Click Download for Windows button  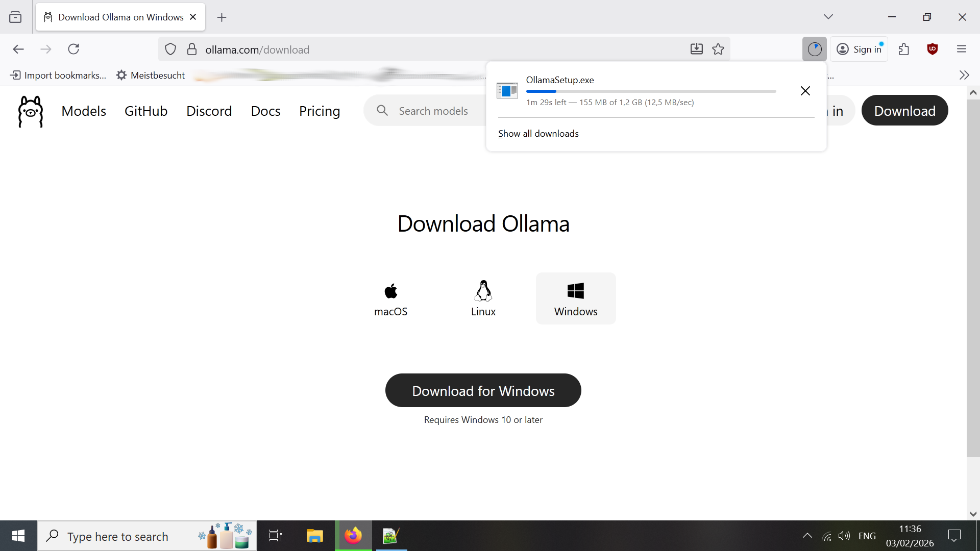pyautogui.click(x=483, y=390)
